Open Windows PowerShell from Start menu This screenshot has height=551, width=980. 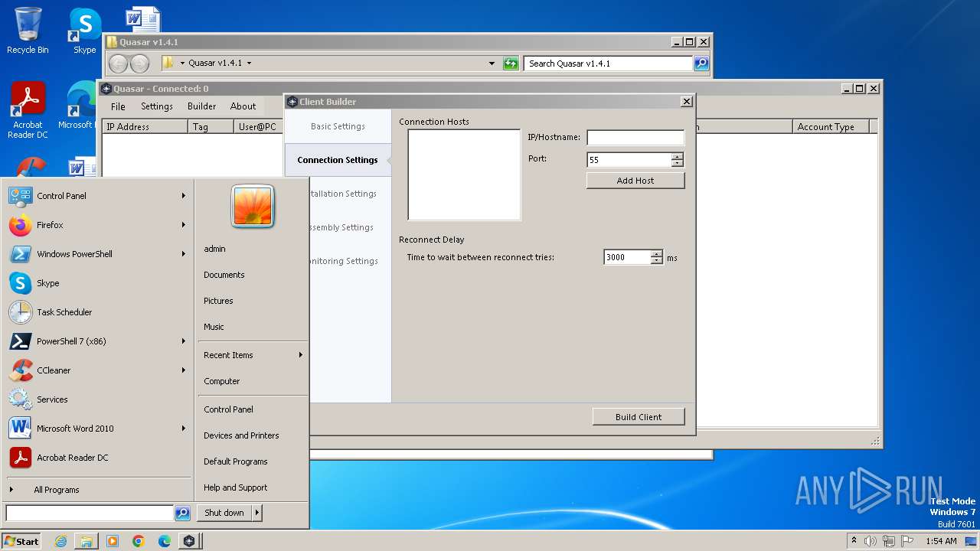coord(98,254)
